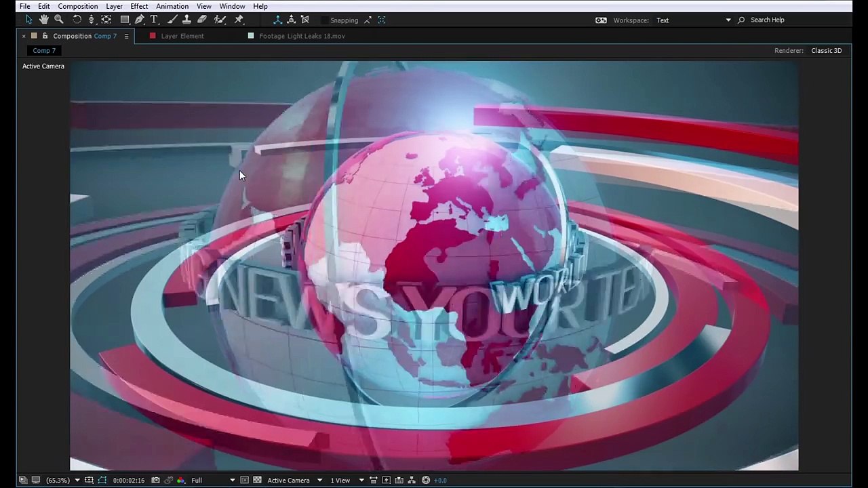Select the Clone Stamp tool
This screenshot has width=868, height=488.
point(186,20)
